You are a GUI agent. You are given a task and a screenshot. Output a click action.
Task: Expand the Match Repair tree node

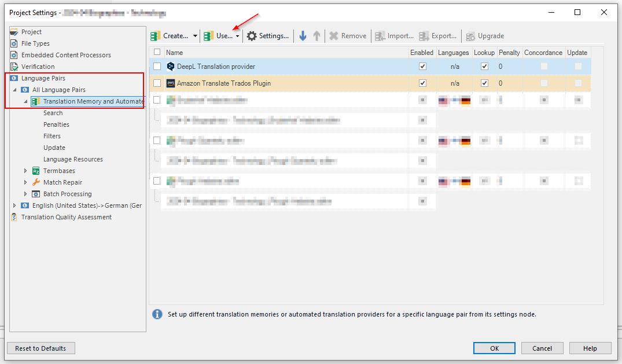[25, 182]
